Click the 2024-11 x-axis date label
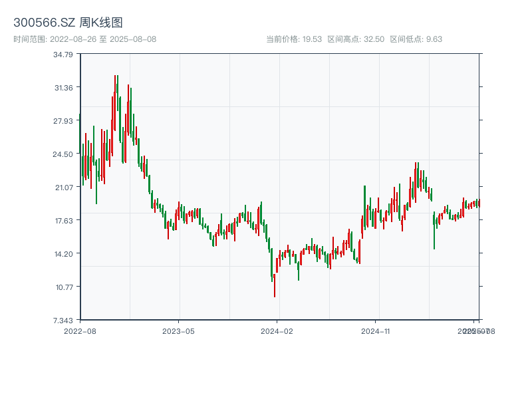The image size is (532, 399). (x=375, y=331)
